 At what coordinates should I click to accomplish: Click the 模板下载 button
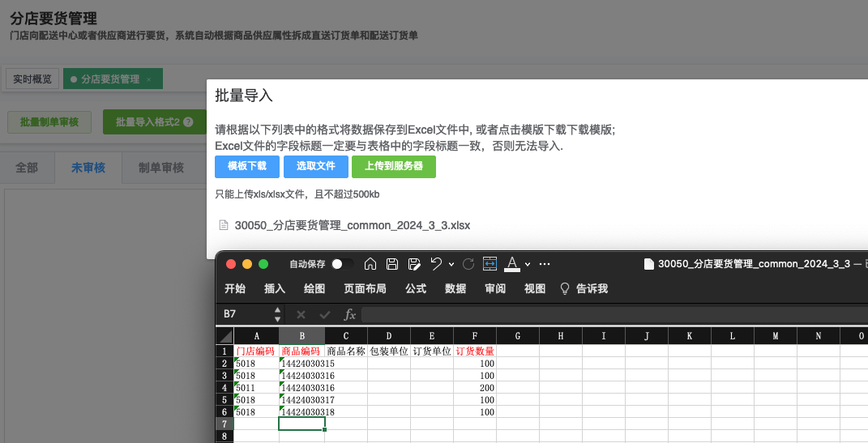[x=247, y=167]
